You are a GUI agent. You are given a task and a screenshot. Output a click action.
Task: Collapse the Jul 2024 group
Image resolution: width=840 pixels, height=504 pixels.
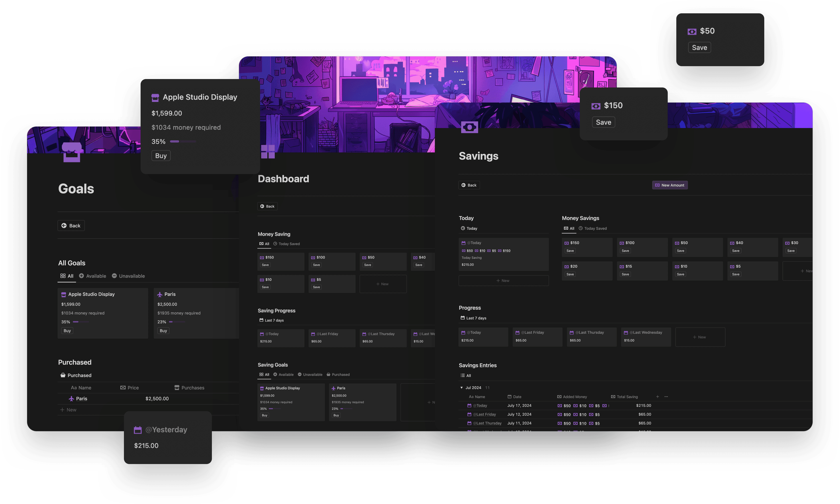462,387
